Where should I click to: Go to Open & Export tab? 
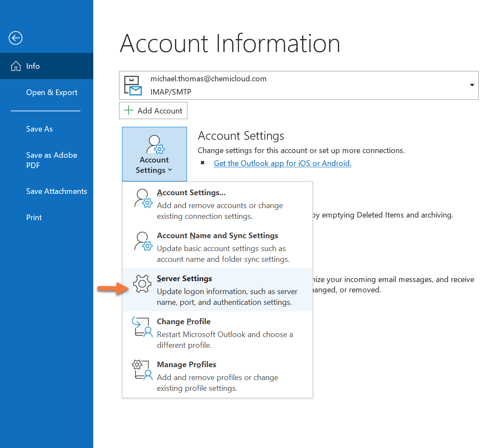(x=52, y=92)
